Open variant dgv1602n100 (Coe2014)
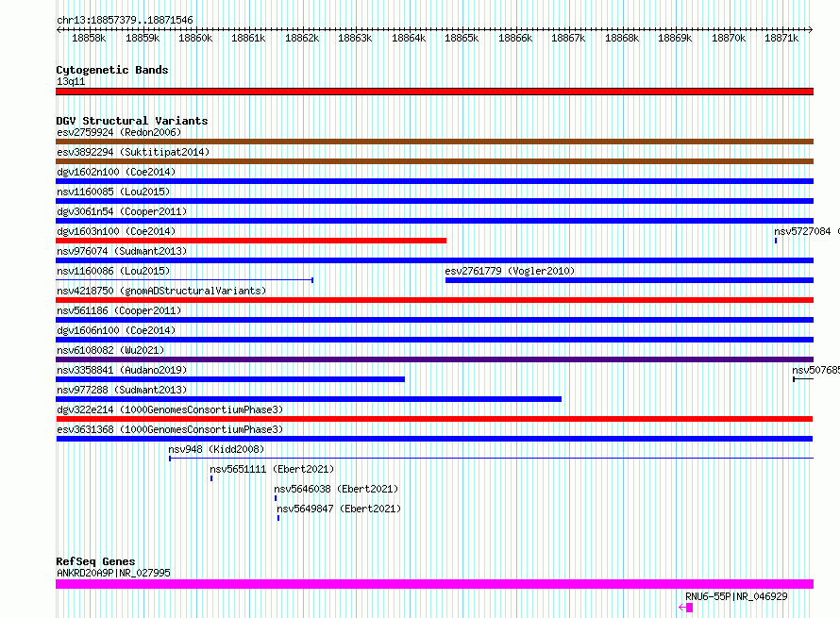Viewport: 840px width, 618px height. 116,172
